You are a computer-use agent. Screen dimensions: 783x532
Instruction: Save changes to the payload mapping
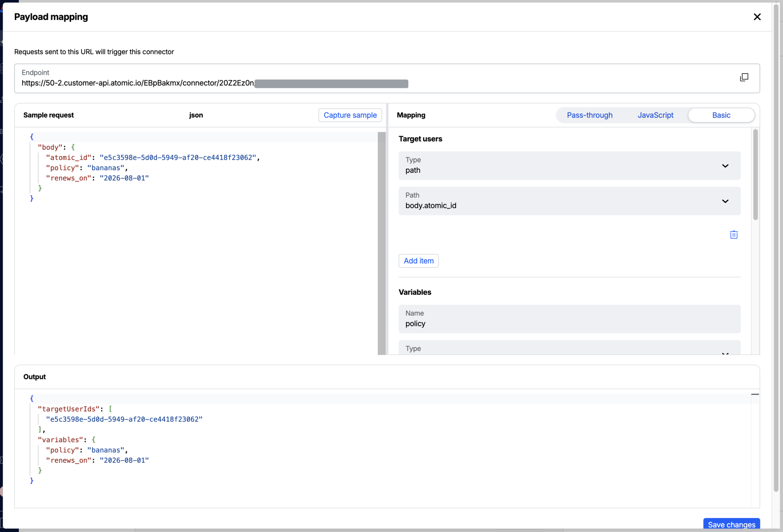point(731,524)
